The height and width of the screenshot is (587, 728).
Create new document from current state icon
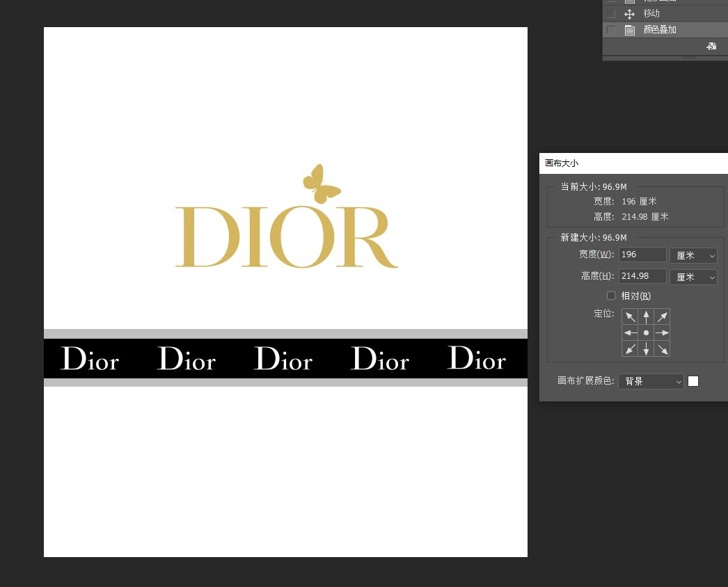[711, 46]
